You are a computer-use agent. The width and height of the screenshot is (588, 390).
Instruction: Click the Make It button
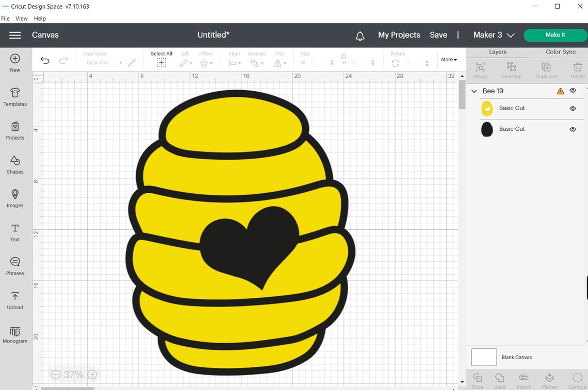point(555,35)
